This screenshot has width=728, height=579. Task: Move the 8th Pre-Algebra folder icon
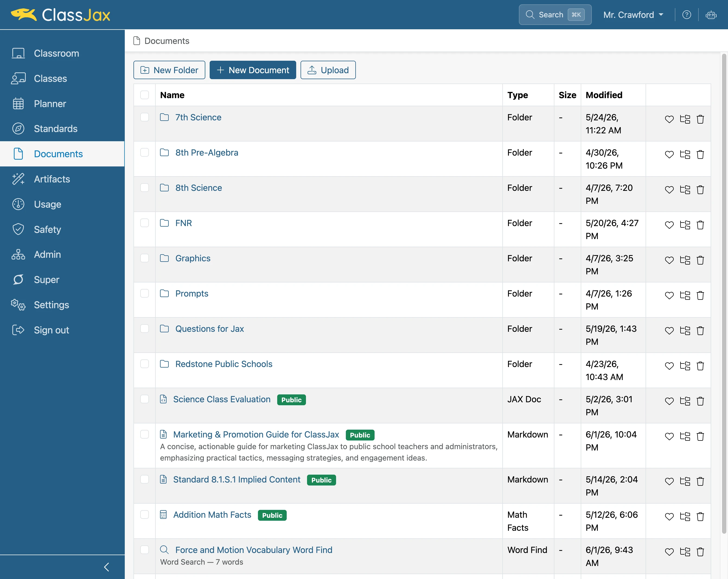(x=685, y=155)
